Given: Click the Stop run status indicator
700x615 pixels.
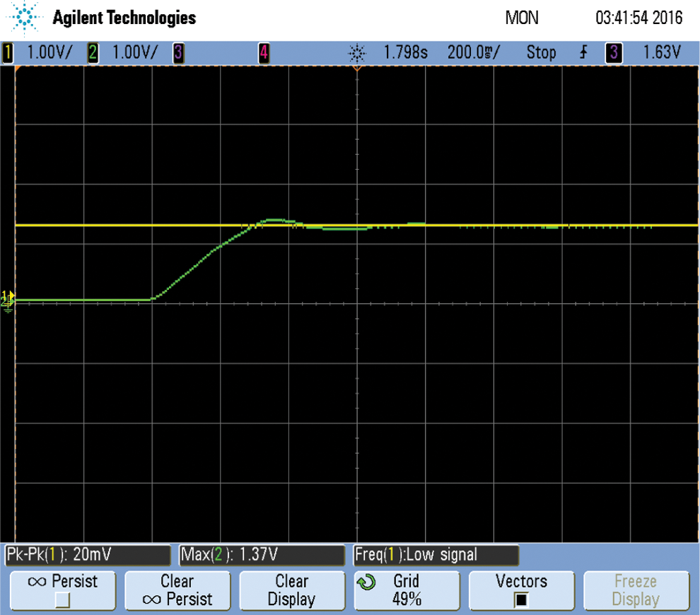Looking at the screenshot, I should (x=541, y=52).
